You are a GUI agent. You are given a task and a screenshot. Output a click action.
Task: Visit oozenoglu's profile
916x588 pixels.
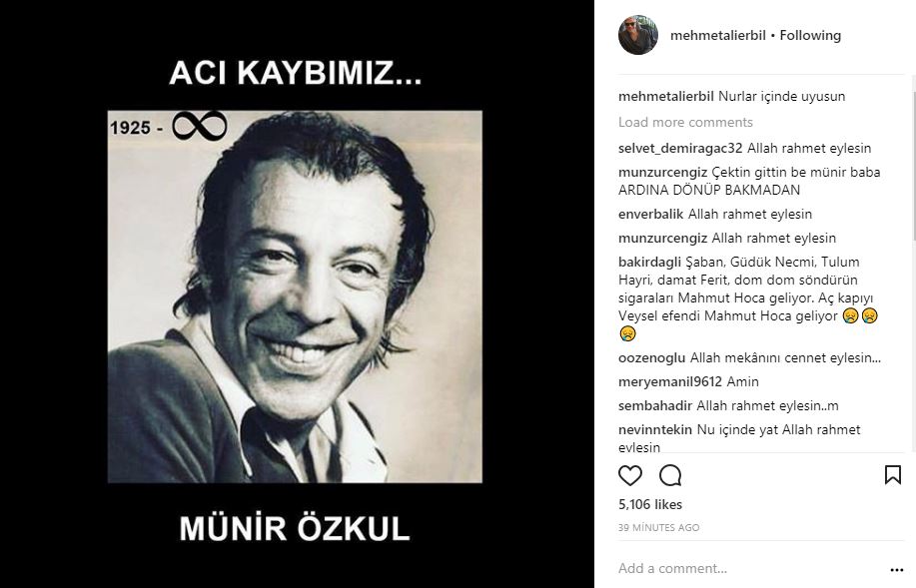pyautogui.click(x=652, y=358)
